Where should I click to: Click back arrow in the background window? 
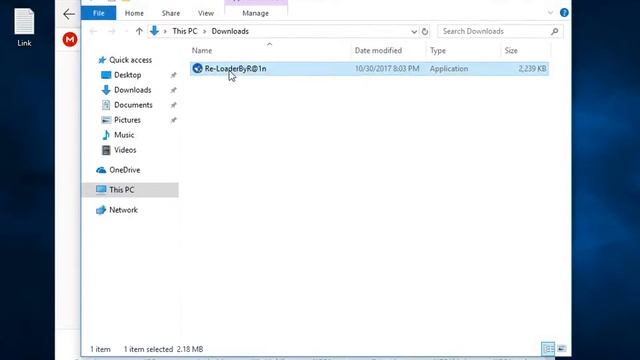click(x=69, y=14)
